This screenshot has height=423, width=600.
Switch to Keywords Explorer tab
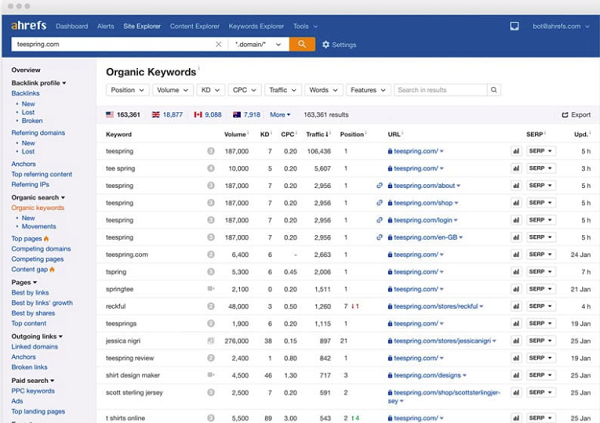click(256, 26)
